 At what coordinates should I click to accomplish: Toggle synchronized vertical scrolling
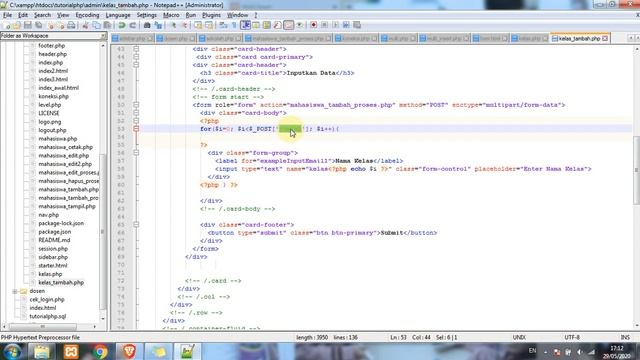pos(199,25)
